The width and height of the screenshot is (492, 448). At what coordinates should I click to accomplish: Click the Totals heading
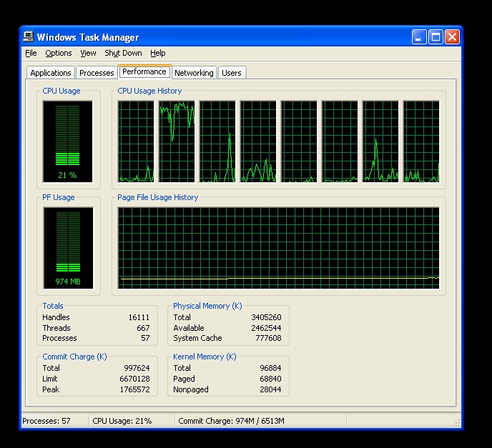coord(53,306)
